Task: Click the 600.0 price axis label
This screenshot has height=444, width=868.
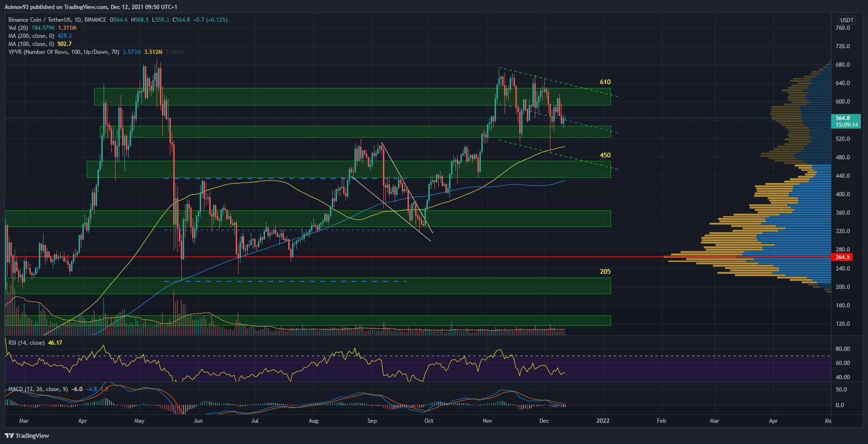Action: click(843, 102)
